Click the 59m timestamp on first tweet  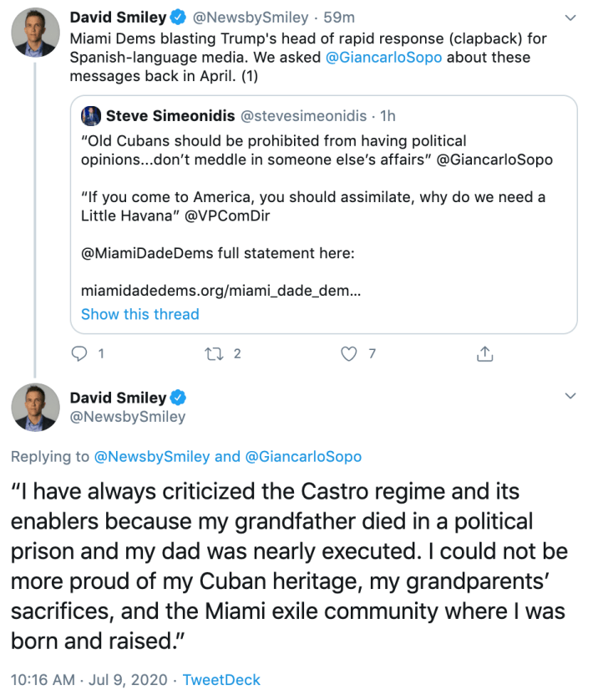pyautogui.click(x=339, y=18)
